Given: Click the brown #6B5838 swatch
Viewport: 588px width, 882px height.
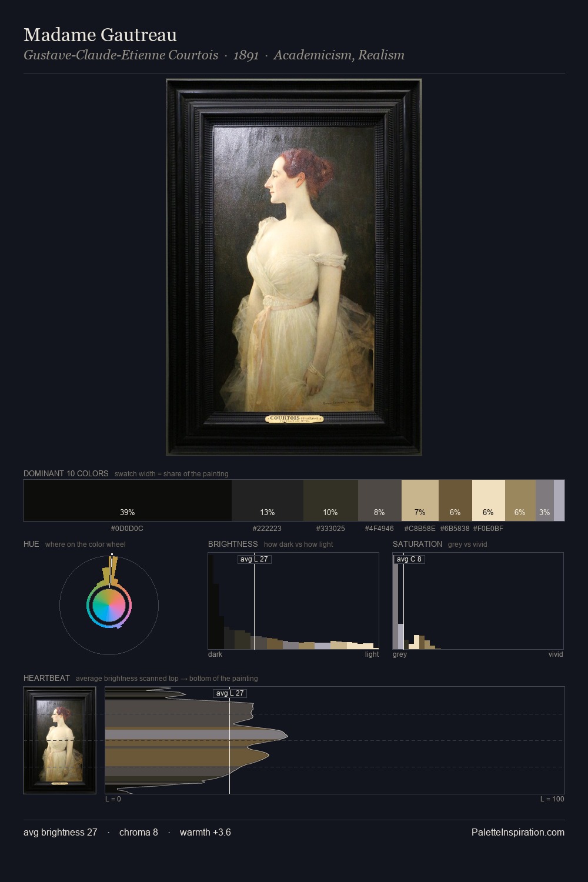Looking at the screenshot, I should [x=455, y=500].
